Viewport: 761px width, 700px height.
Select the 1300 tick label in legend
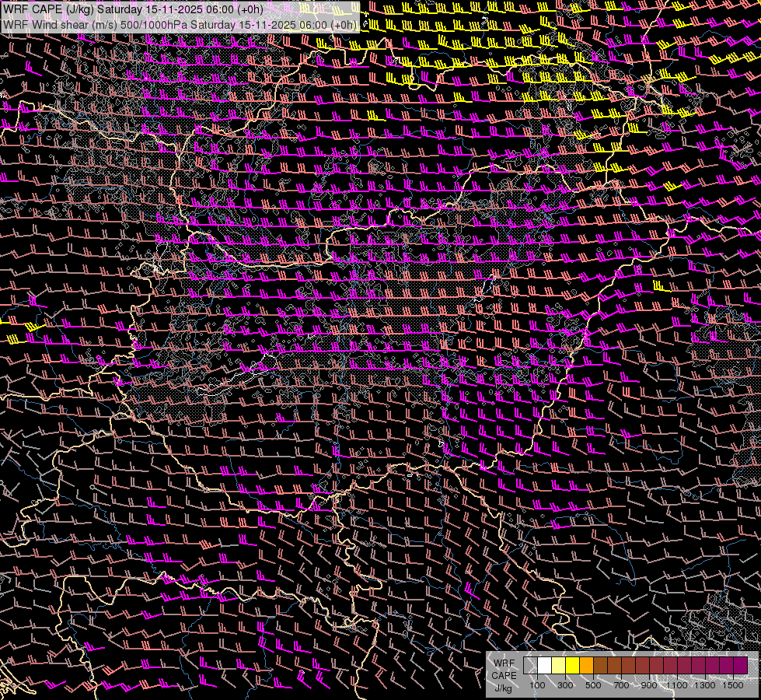[705, 685]
